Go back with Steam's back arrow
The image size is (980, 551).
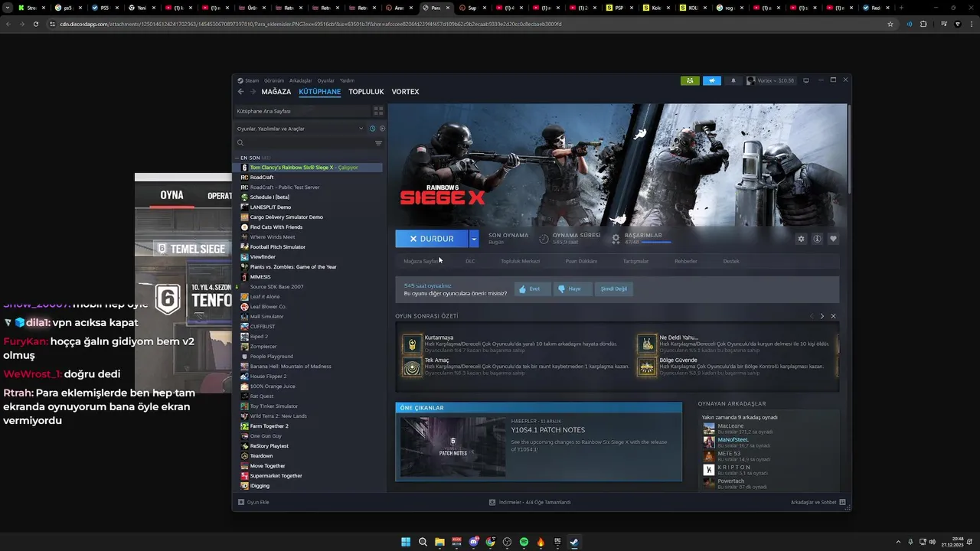point(240,92)
